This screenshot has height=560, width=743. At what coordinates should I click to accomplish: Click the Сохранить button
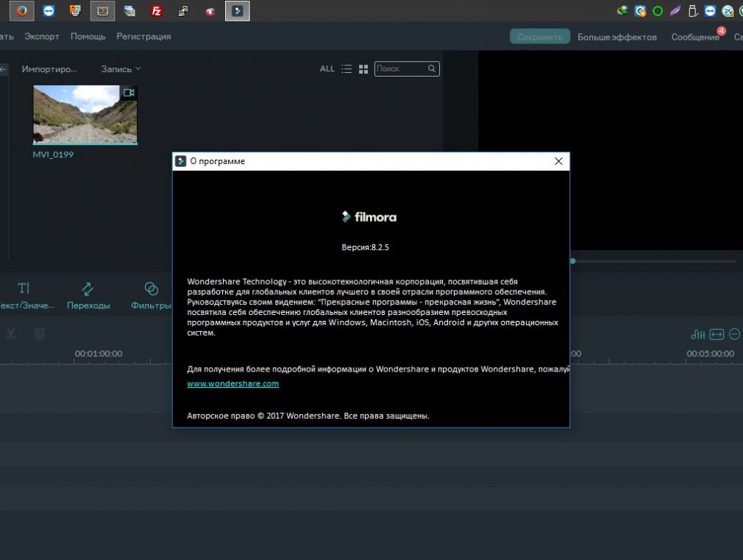point(540,37)
